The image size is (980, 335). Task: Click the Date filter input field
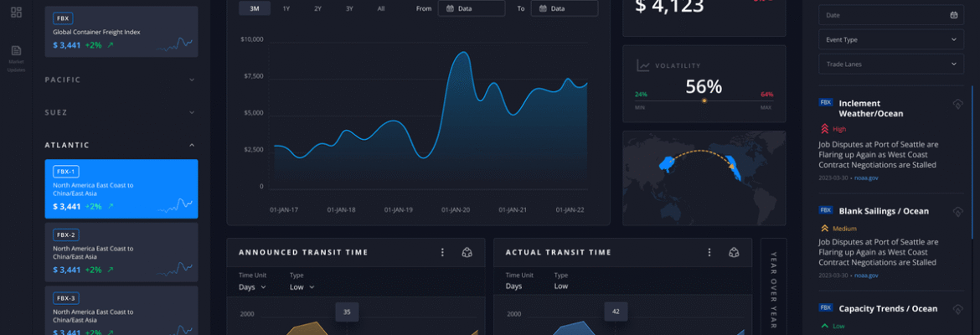coord(891,15)
